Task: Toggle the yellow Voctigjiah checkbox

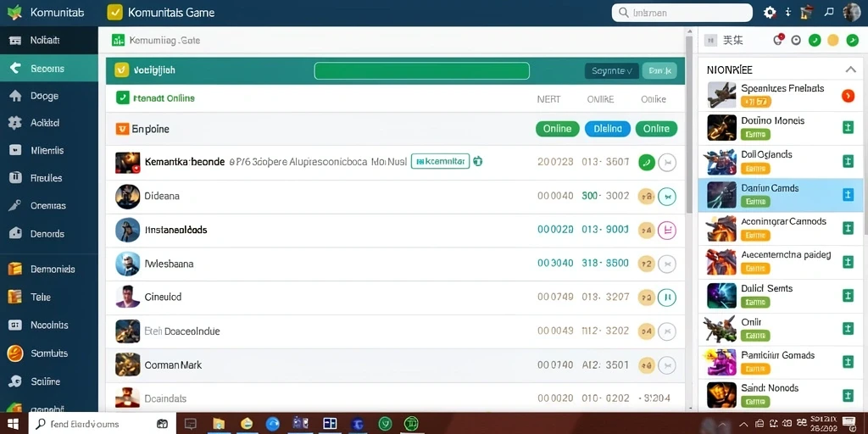Action: pos(122,70)
